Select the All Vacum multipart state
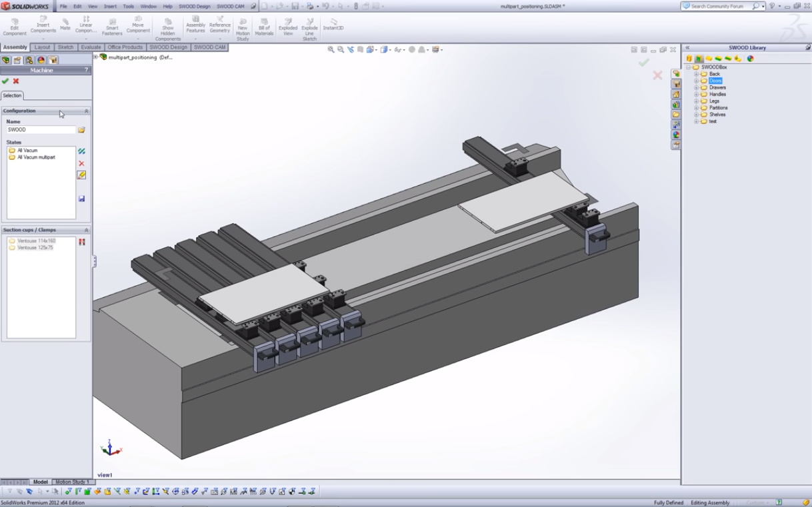 tap(36, 157)
